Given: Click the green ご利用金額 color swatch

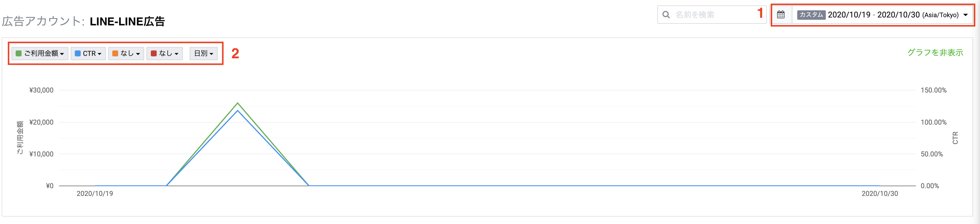Looking at the screenshot, I should coord(19,53).
